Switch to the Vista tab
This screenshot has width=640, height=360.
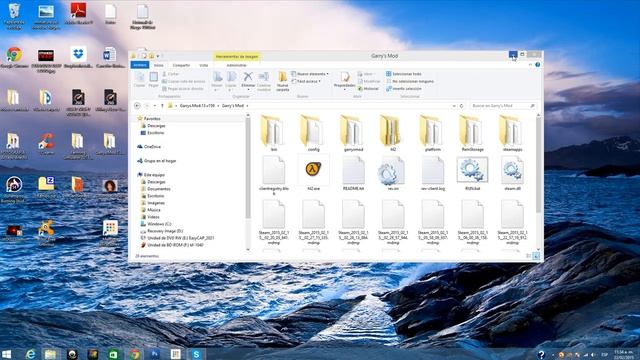coord(203,65)
